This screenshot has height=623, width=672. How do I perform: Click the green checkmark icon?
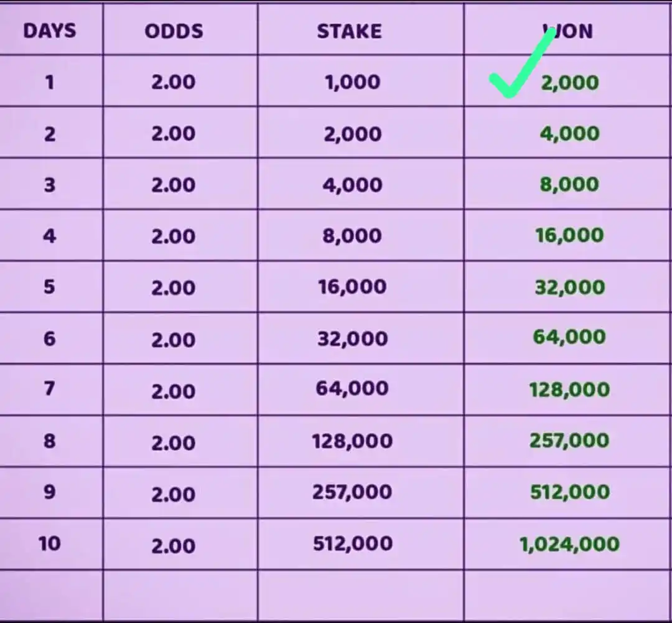pos(522,63)
